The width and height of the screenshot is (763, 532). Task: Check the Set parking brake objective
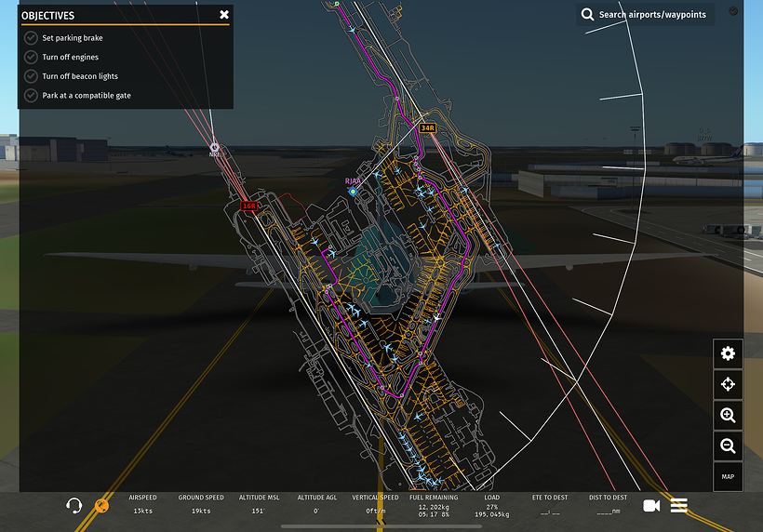coord(31,38)
